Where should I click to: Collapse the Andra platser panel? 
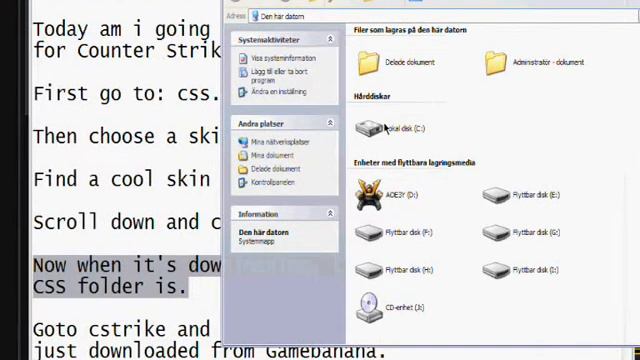point(330,123)
